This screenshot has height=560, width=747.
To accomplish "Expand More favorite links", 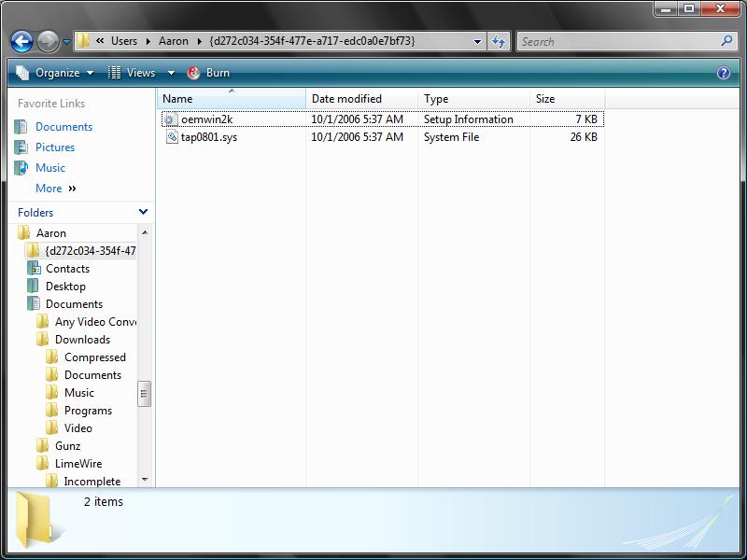I will click(56, 189).
